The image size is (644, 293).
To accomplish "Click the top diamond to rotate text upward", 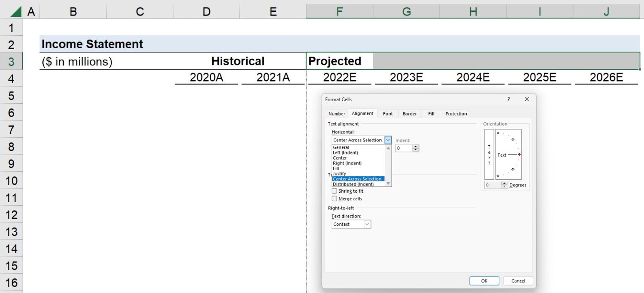I will tap(498, 133).
